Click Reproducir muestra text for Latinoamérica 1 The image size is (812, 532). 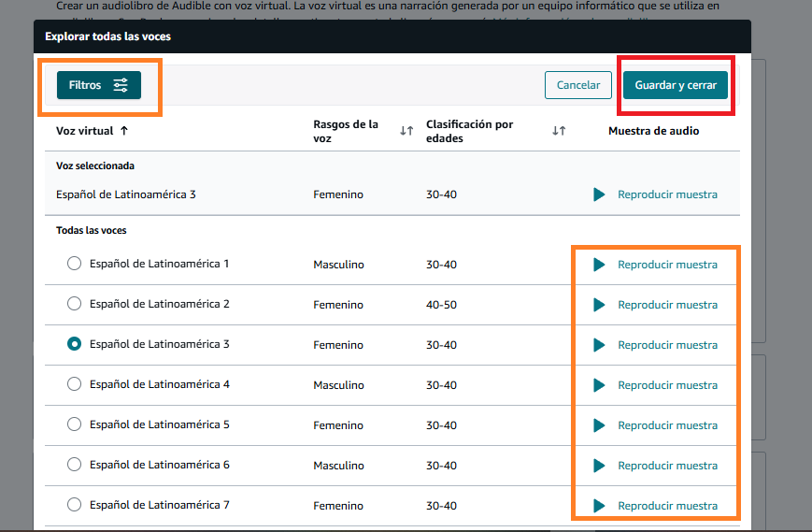[667, 265]
